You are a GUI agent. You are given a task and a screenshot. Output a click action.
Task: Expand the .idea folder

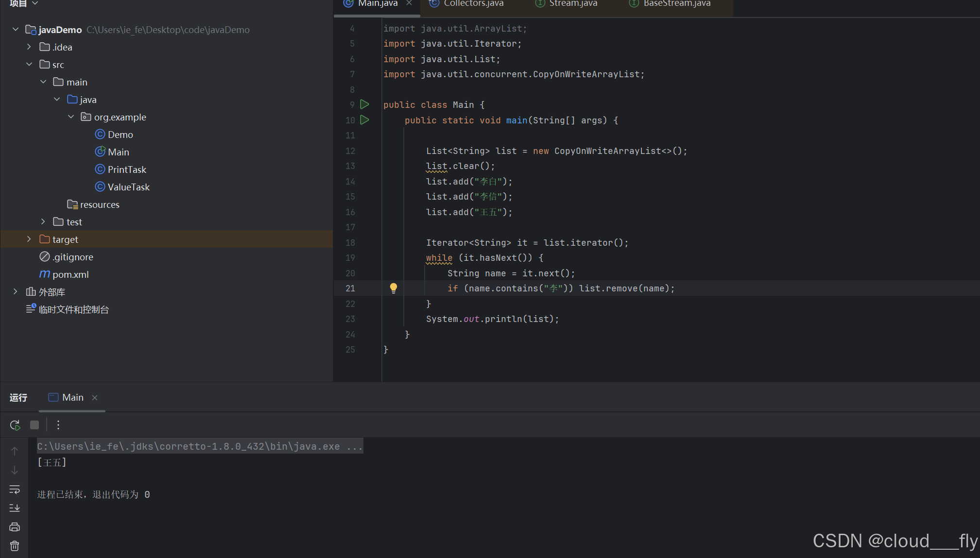click(29, 47)
